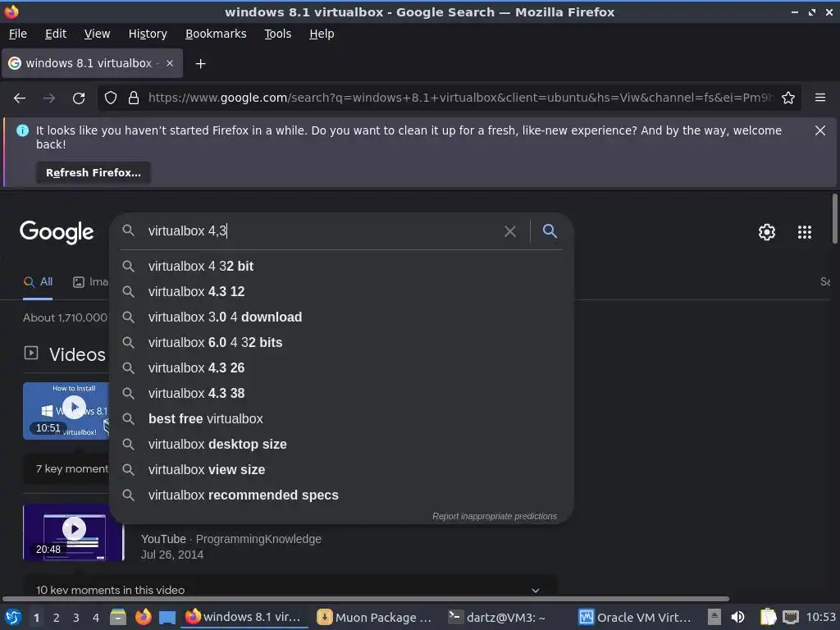The height and width of the screenshot is (630, 840).
Task: Open the View menu
Action: (97, 34)
